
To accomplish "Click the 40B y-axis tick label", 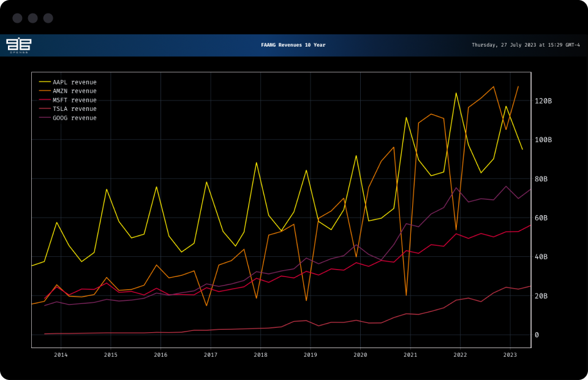I will [541, 257].
